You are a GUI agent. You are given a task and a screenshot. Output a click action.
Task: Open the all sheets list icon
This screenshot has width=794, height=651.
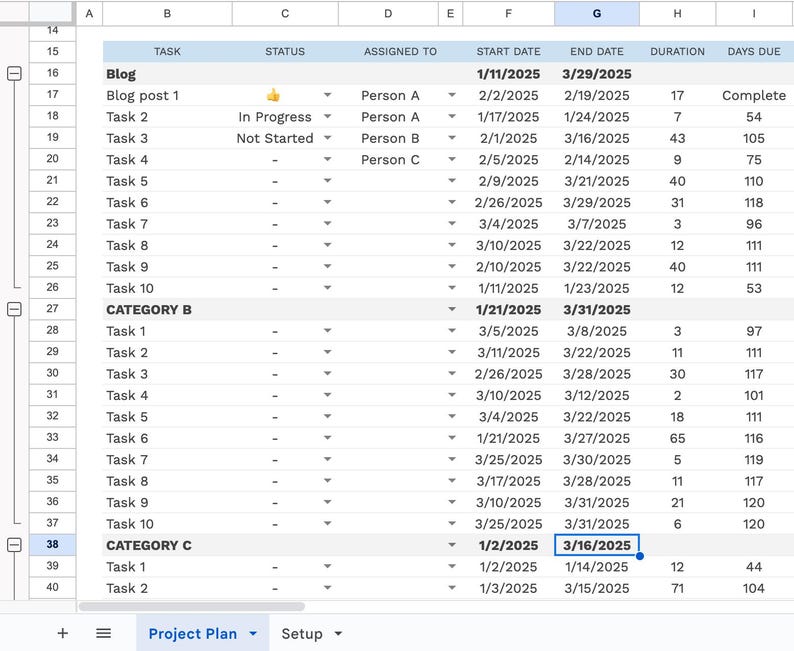pos(103,633)
